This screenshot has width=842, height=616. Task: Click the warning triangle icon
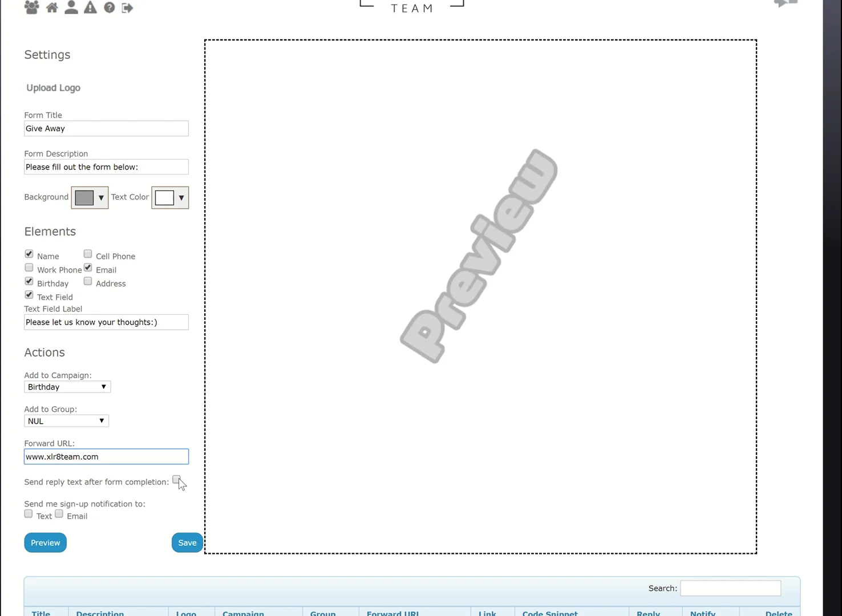coord(90,7)
